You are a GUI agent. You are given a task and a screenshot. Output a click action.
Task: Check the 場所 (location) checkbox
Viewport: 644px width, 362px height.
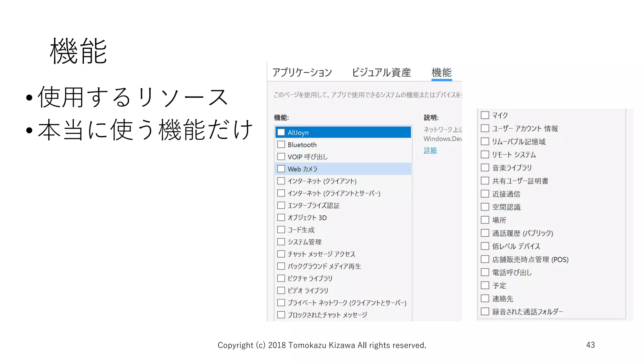(485, 220)
